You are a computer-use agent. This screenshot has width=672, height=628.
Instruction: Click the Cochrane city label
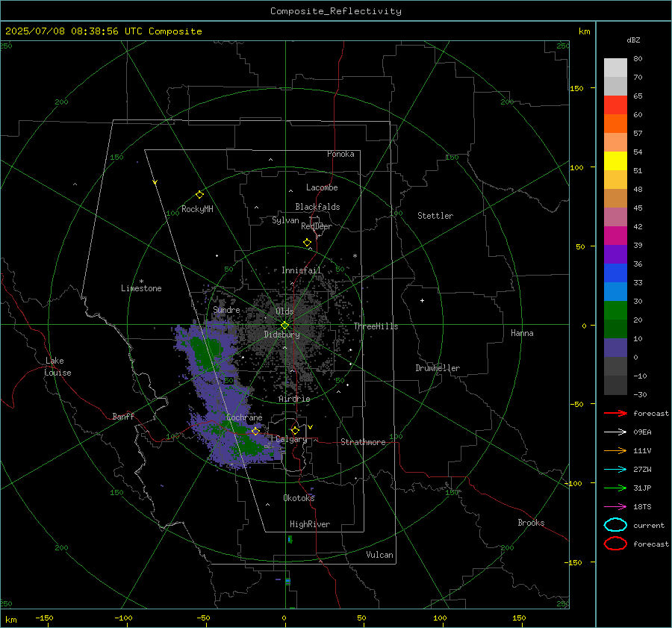(x=244, y=417)
